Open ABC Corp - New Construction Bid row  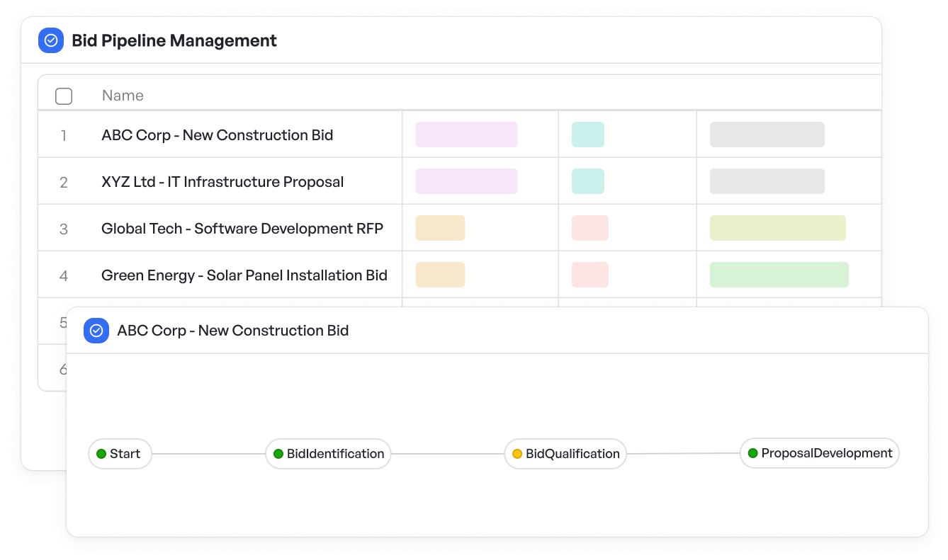click(218, 135)
